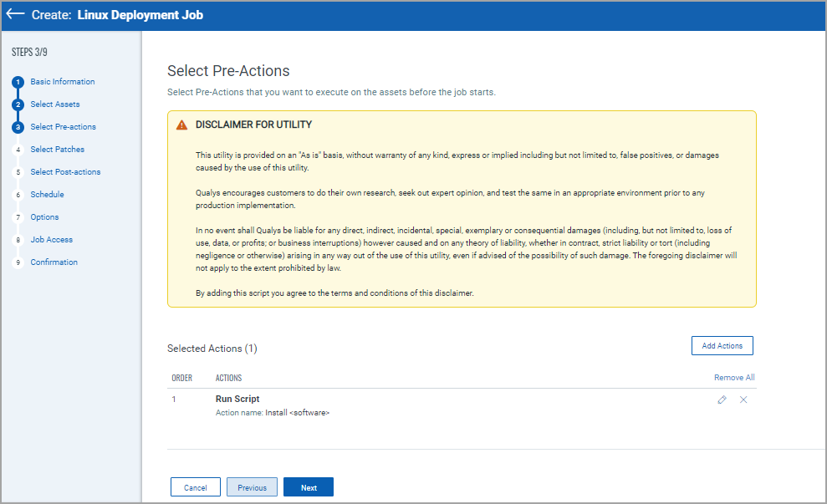This screenshot has height=504, width=827.
Task: Click the X icon to remove Run Script
Action: pyautogui.click(x=743, y=400)
